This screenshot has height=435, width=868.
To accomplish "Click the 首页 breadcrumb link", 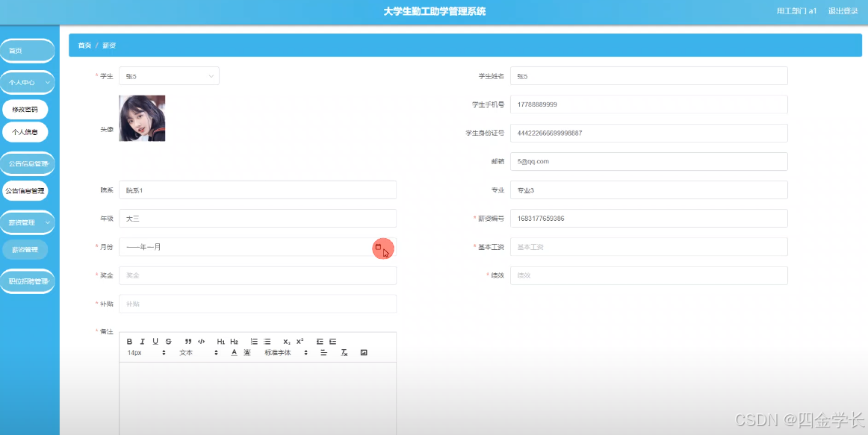I will click(x=84, y=46).
